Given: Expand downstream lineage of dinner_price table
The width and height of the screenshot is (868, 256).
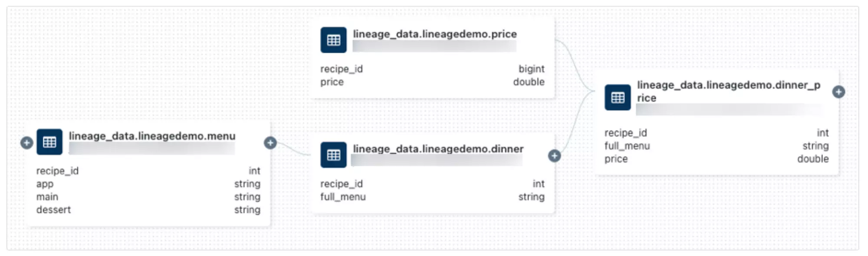Looking at the screenshot, I should click(x=838, y=92).
